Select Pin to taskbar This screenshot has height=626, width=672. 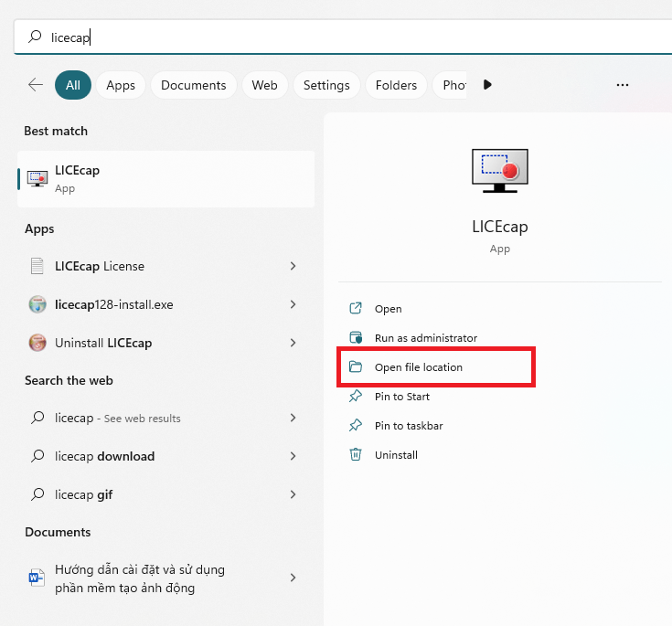[409, 426]
